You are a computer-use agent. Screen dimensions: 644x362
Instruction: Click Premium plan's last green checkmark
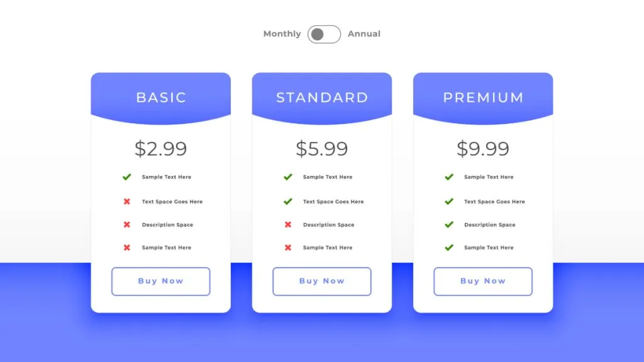[449, 248]
